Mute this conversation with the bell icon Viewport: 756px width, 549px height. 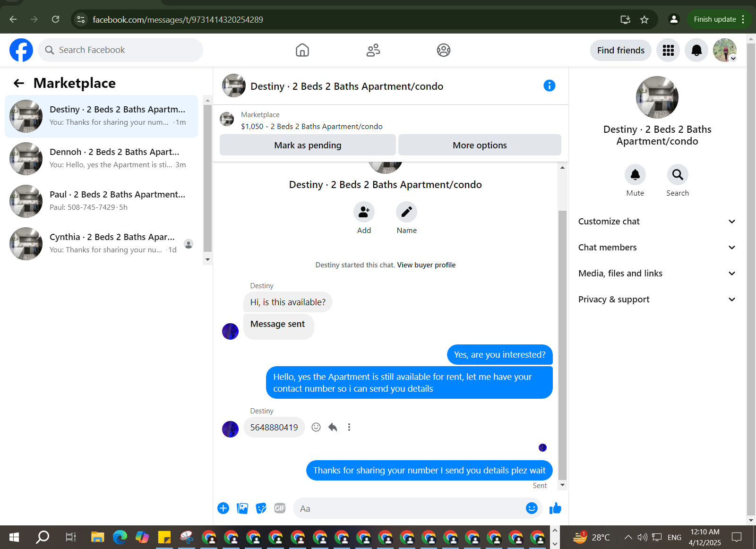pos(635,175)
